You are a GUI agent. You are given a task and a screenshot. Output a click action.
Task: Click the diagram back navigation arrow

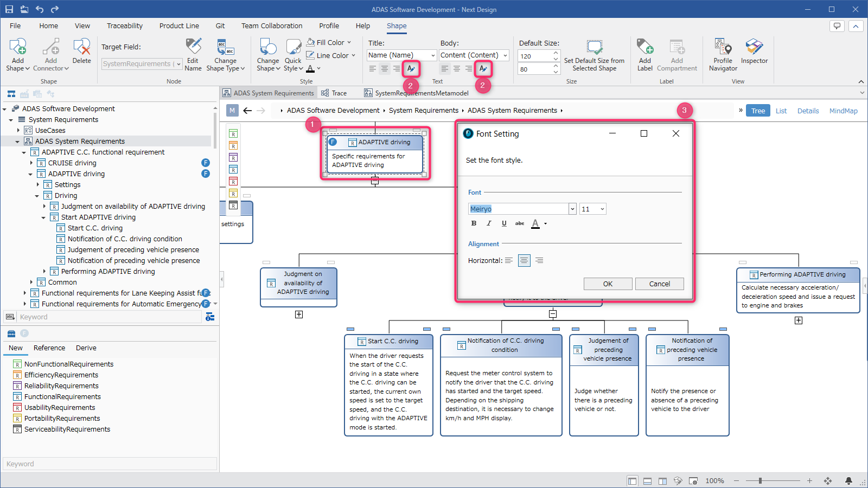tap(247, 111)
